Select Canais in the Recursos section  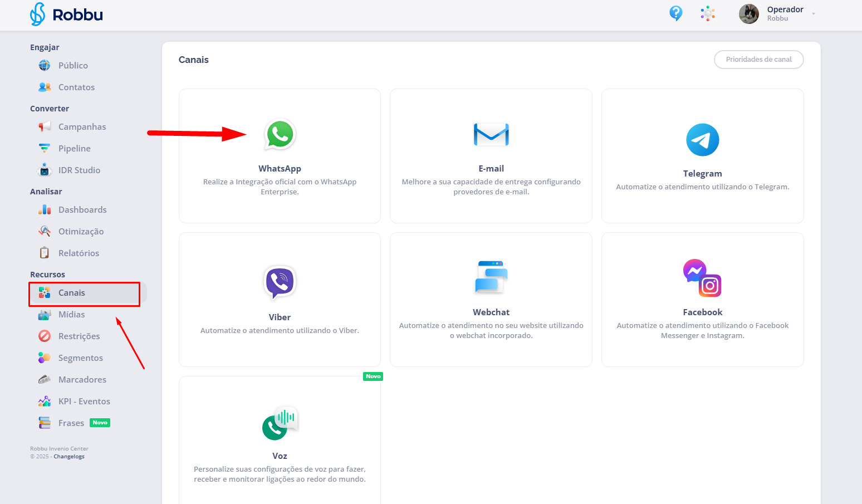pyautogui.click(x=72, y=293)
